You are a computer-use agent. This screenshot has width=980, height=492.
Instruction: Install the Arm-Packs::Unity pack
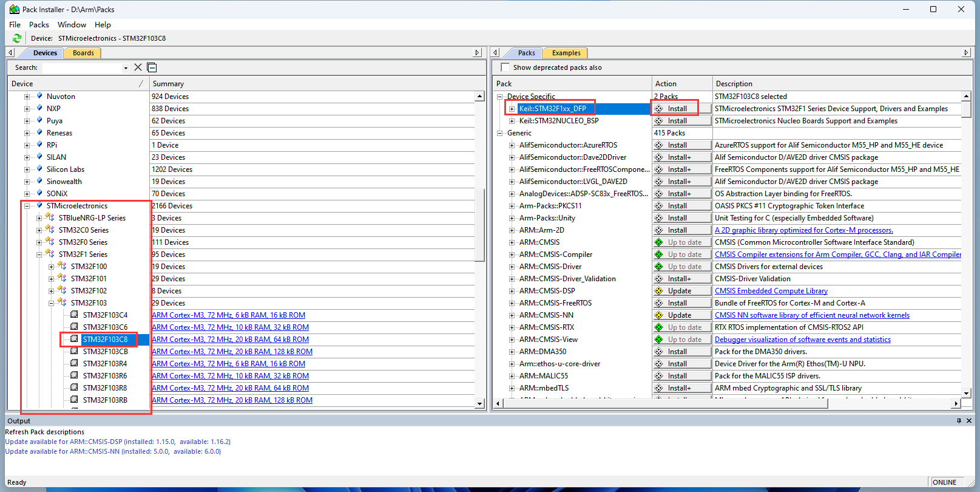coord(681,218)
